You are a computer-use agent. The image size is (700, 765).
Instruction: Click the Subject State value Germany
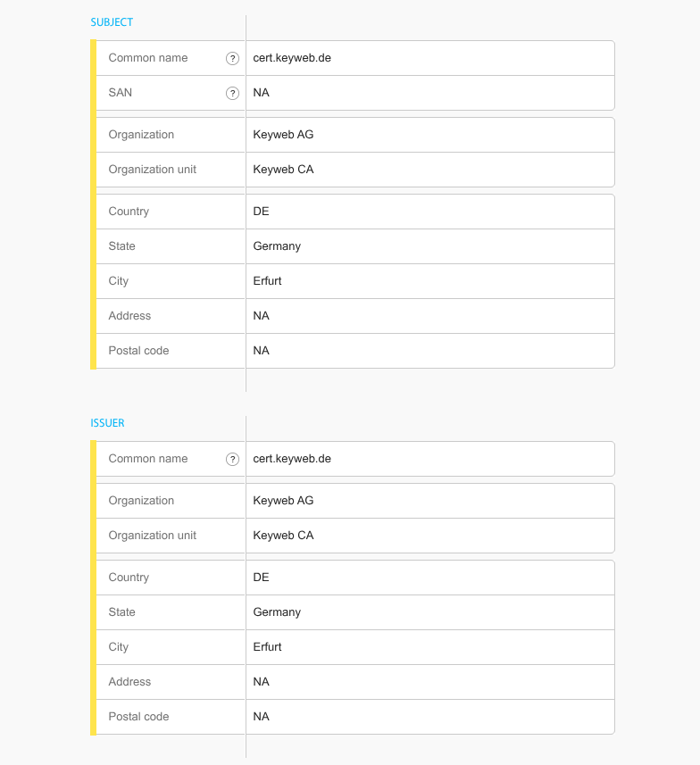(277, 246)
